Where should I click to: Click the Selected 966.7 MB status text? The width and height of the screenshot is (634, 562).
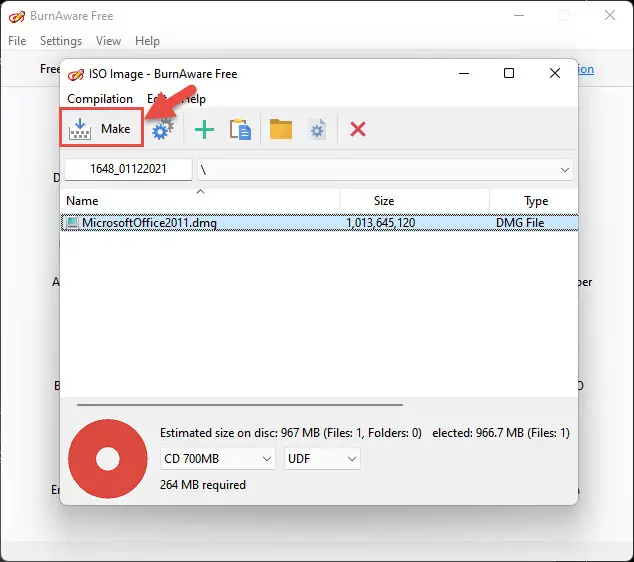pyautogui.click(x=501, y=433)
